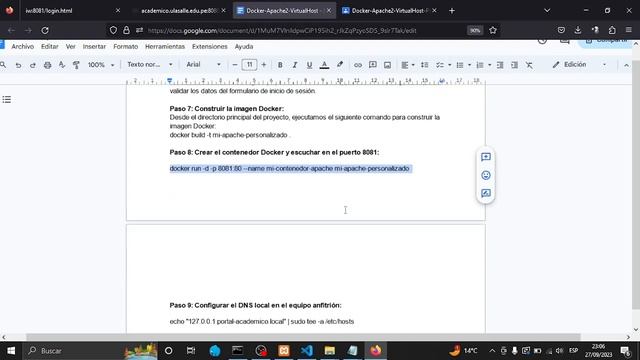Show the document outline icon

(7, 100)
